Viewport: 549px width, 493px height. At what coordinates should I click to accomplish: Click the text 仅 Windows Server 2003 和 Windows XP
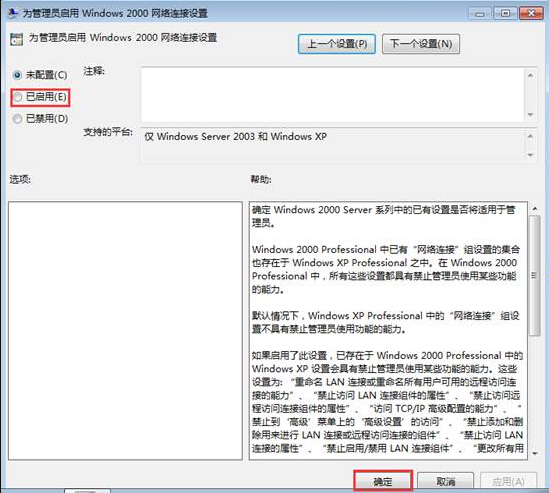click(236, 137)
